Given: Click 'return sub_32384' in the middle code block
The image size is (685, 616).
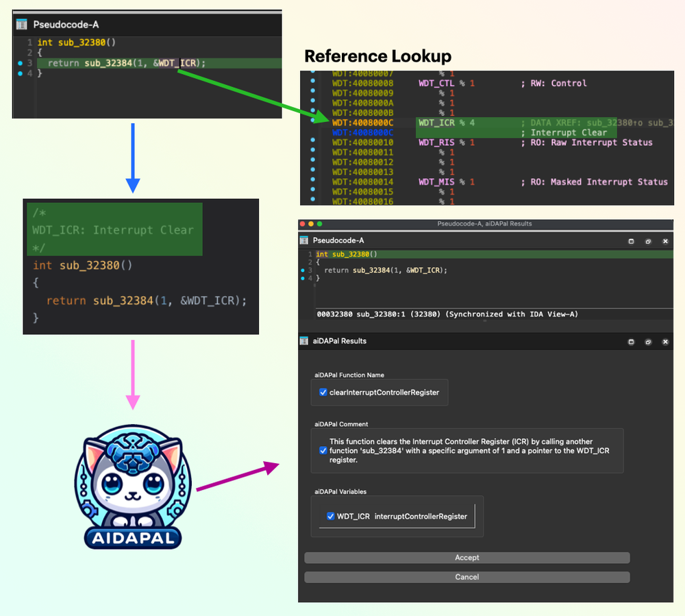Looking at the screenshot, I should tap(99, 301).
